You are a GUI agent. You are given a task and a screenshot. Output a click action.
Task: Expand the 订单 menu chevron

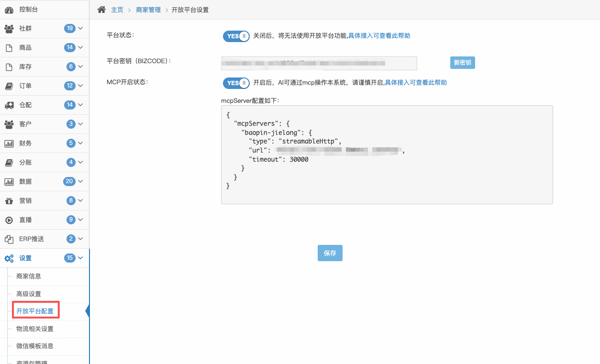(x=80, y=86)
